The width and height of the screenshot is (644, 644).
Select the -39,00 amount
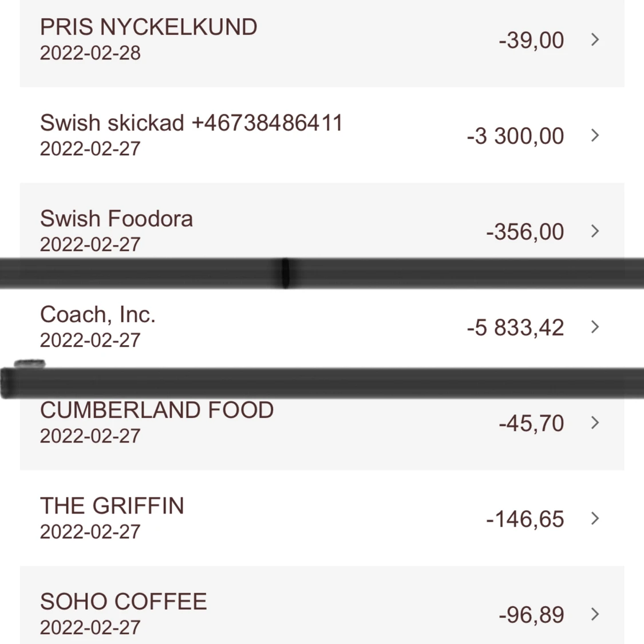tap(531, 40)
